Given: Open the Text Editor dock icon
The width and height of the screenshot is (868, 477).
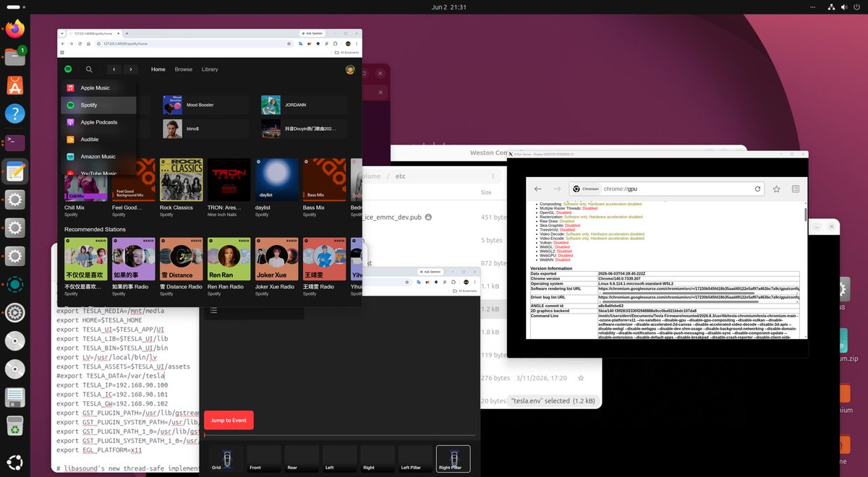Looking at the screenshot, I should pyautogui.click(x=15, y=171).
